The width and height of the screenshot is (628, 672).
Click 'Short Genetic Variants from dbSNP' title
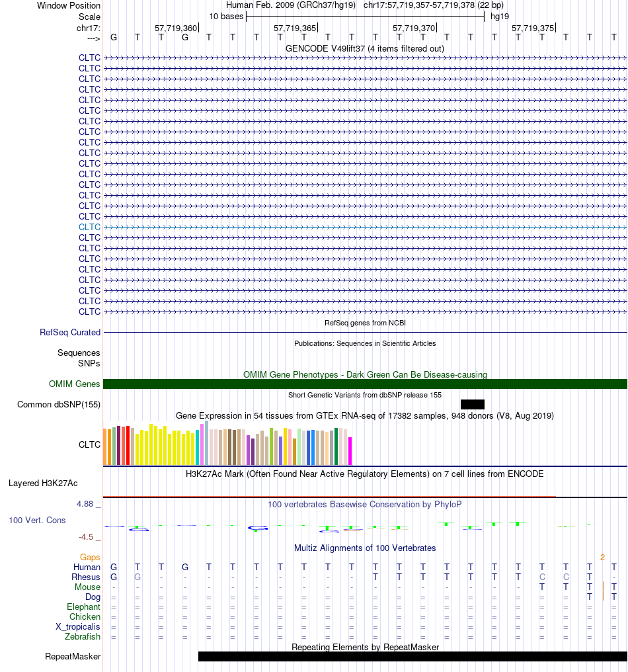tap(364, 395)
